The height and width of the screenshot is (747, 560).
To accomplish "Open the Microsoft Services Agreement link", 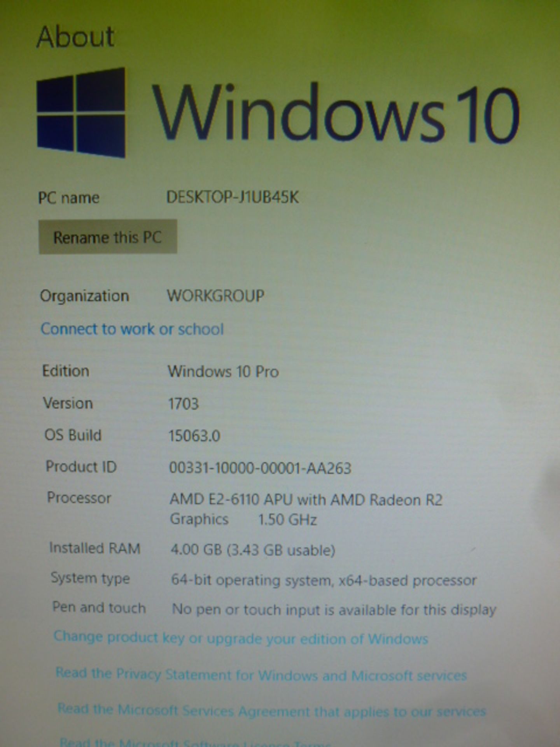I will pos(272,710).
